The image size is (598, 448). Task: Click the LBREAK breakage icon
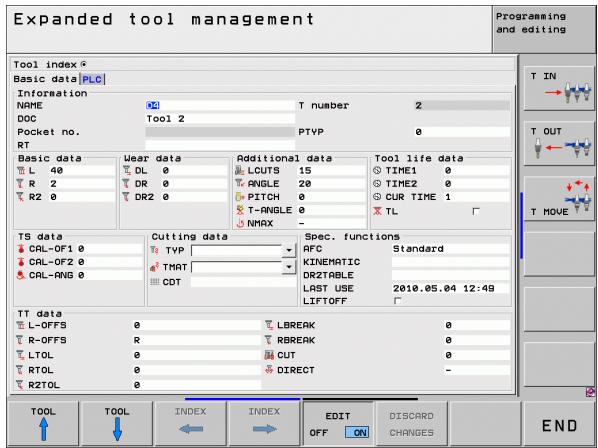(x=269, y=325)
